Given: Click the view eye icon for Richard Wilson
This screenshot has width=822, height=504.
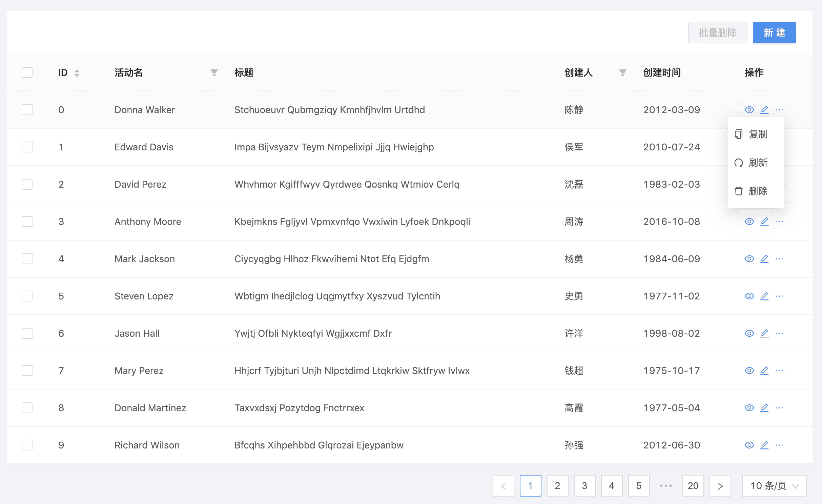Looking at the screenshot, I should [749, 445].
